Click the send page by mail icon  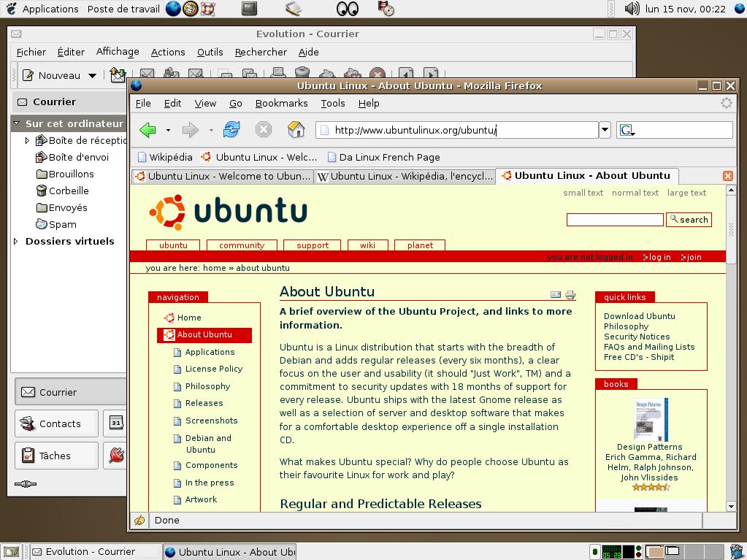coord(556,295)
